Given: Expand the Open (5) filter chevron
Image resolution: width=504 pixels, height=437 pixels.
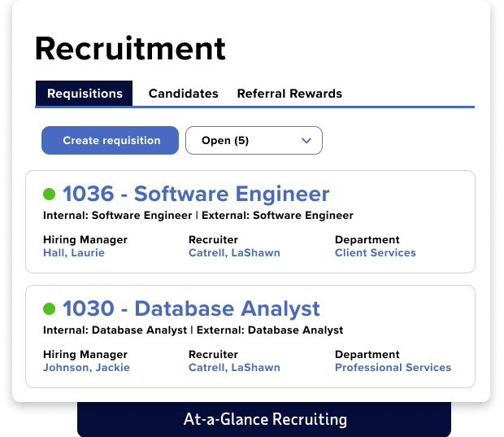Looking at the screenshot, I should (306, 141).
